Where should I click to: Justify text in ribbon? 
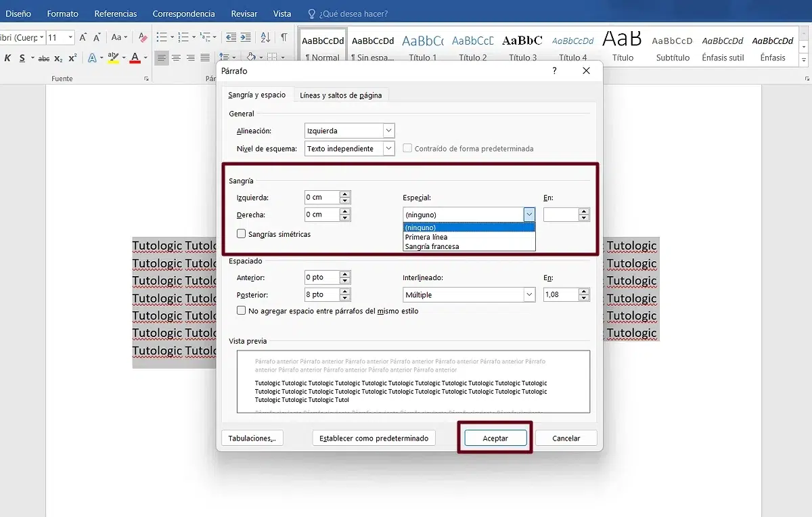[204, 58]
